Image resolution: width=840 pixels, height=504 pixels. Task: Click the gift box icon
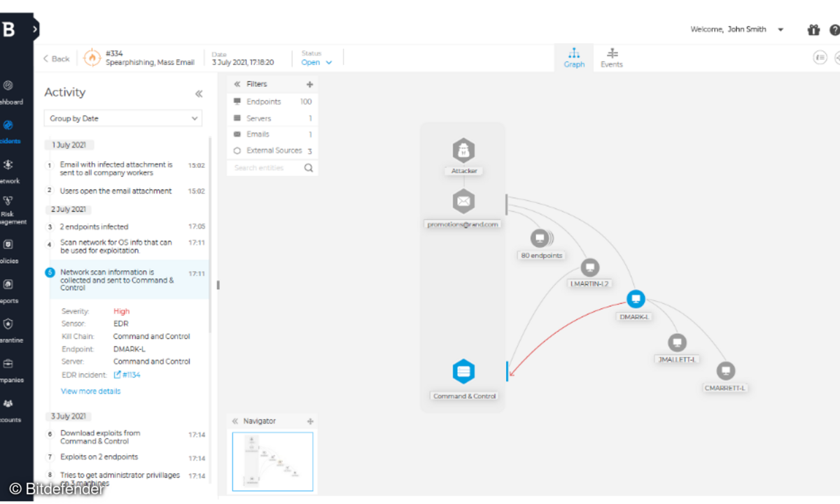coord(813,30)
